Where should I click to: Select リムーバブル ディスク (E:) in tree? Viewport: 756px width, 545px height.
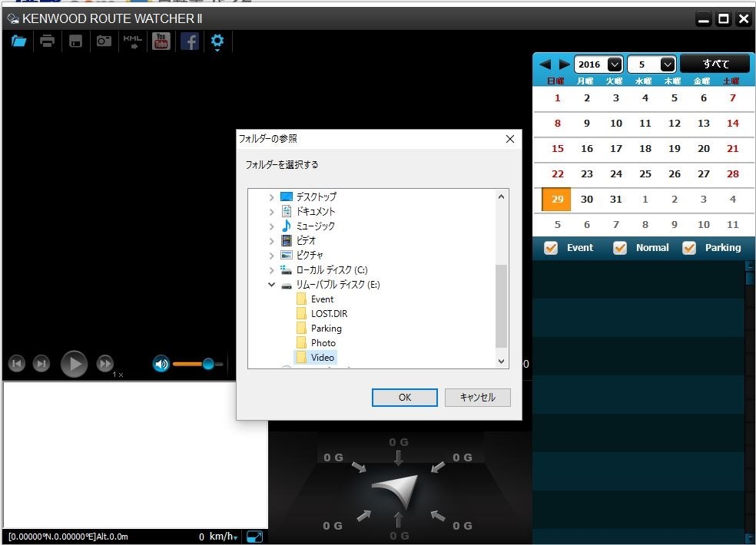point(337,285)
